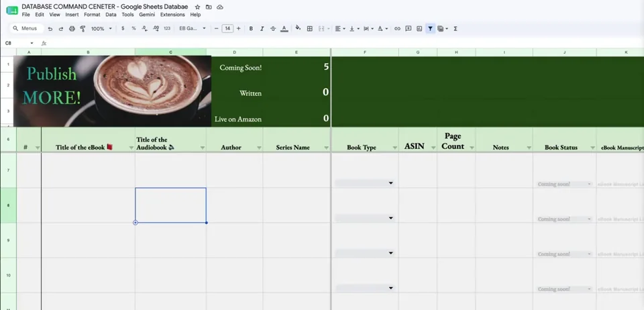
Task: Open horizontal align options
Action: click(340, 29)
